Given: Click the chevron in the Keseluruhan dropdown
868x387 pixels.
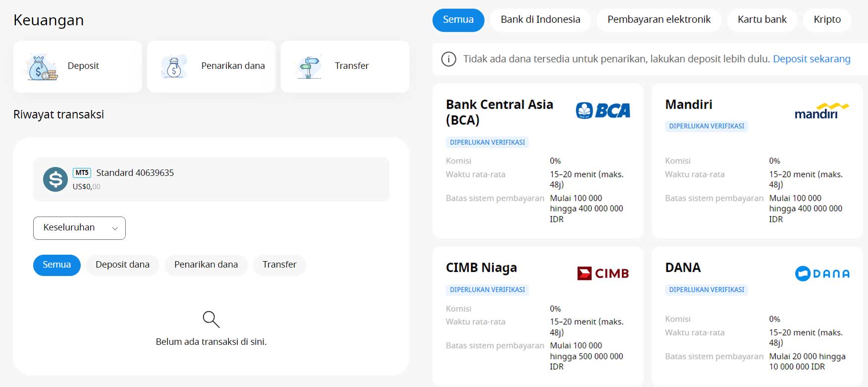Looking at the screenshot, I should (x=115, y=228).
